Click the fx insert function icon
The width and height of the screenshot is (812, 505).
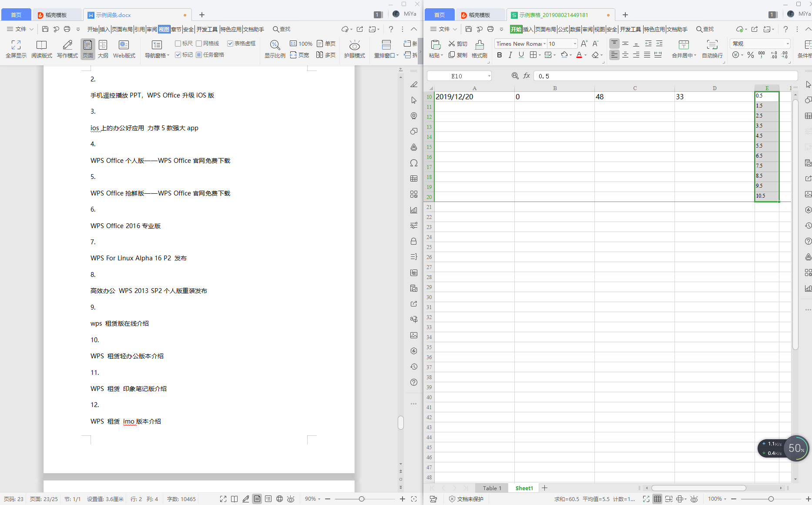pyautogui.click(x=527, y=76)
